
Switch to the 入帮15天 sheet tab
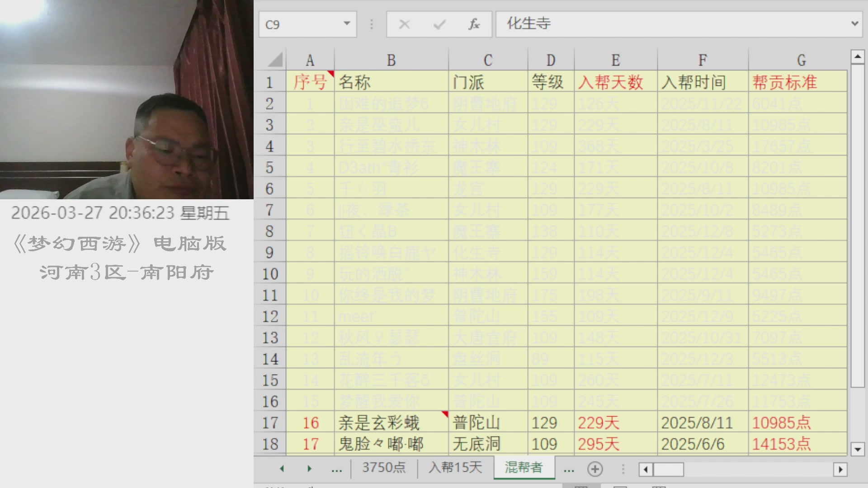(455, 469)
